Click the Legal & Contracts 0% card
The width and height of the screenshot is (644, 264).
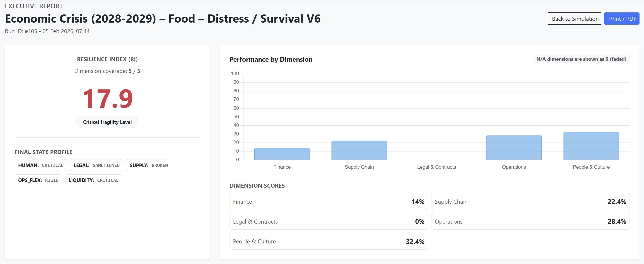point(328,222)
